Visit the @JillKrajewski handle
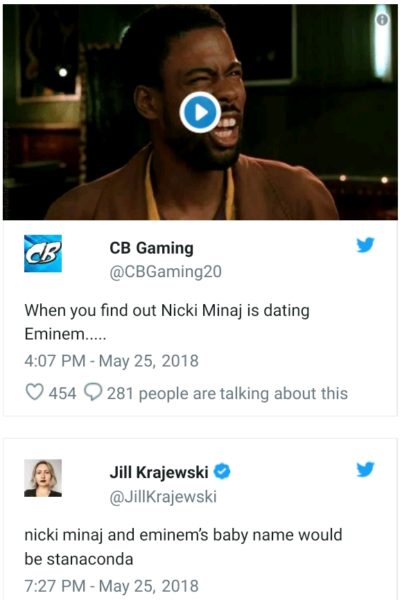This screenshot has width=400, height=600. click(x=163, y=497)
